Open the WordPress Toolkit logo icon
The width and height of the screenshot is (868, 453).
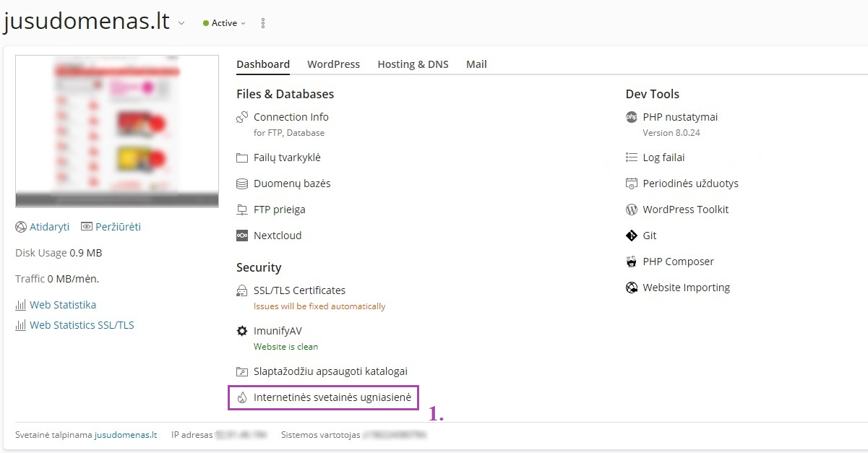631,210
